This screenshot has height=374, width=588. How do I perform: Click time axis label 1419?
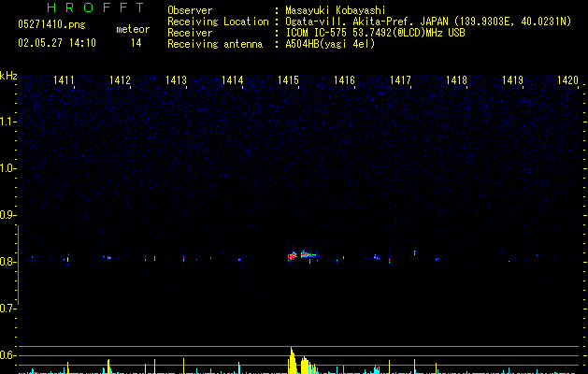[x=512, y=80]
